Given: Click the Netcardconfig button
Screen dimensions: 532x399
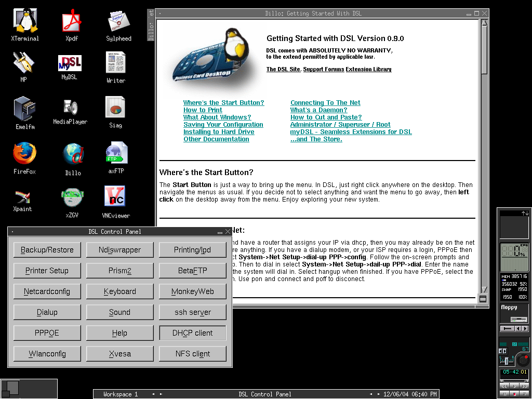Looking at the screenshot, I should (x=47, y=291).
